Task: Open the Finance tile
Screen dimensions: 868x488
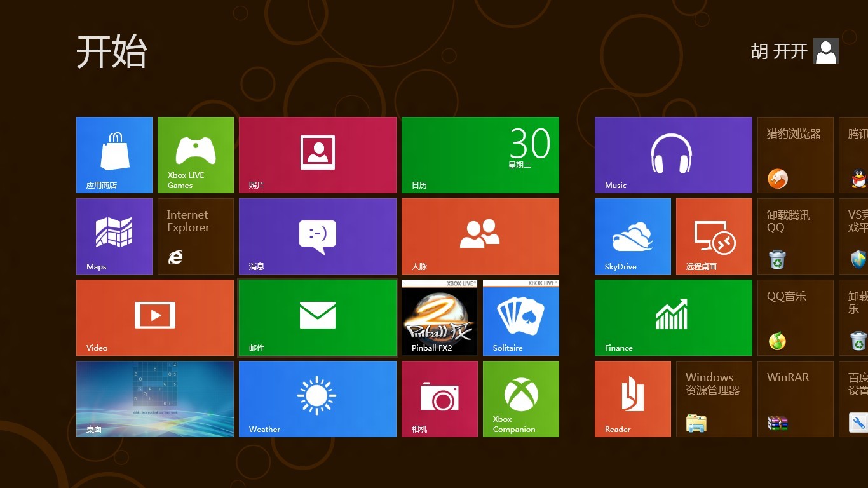Action: tap(674, 318)
